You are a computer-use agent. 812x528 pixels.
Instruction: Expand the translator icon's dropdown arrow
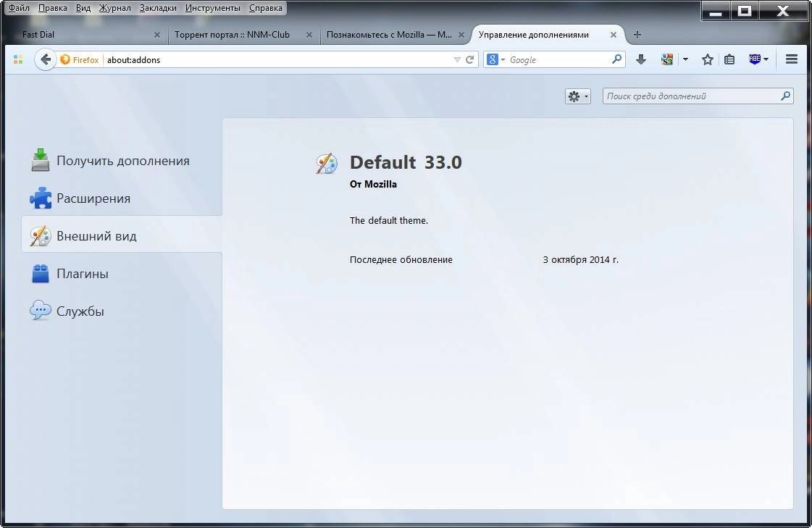685,59
